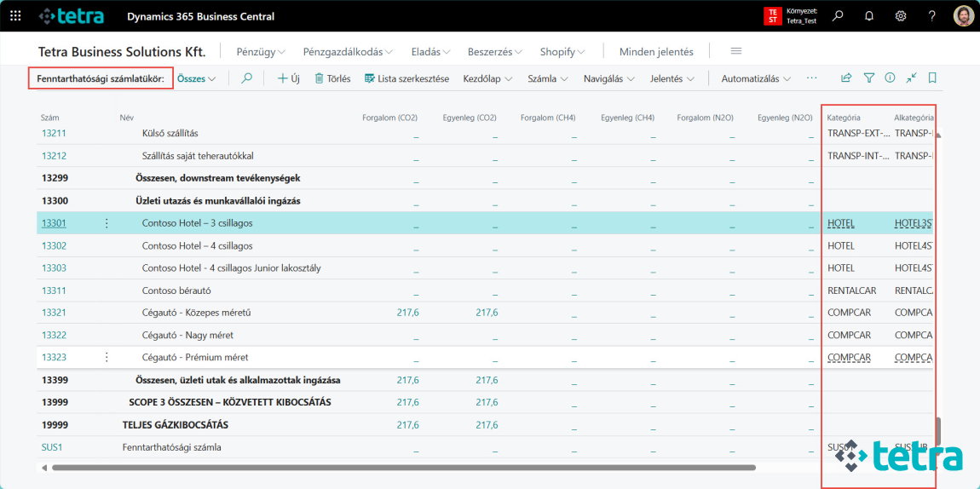Click the share icon in action bar

[846, 78]
